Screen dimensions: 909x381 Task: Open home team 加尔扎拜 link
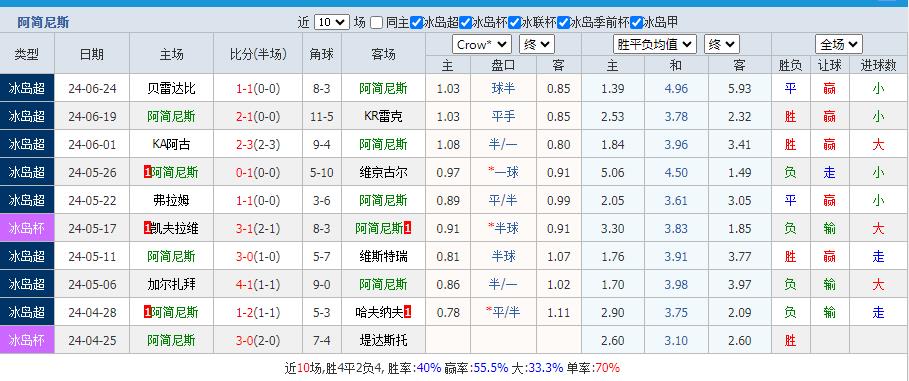(171, 284)
